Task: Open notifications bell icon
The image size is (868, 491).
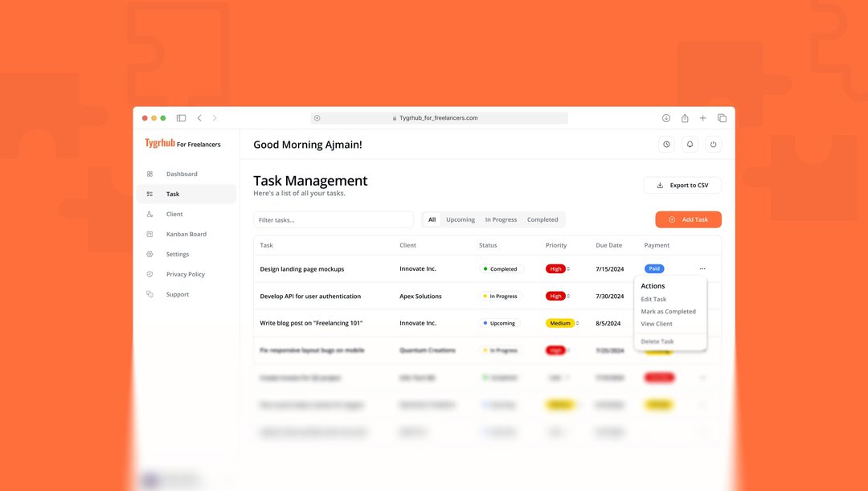Action: (690, 145)
